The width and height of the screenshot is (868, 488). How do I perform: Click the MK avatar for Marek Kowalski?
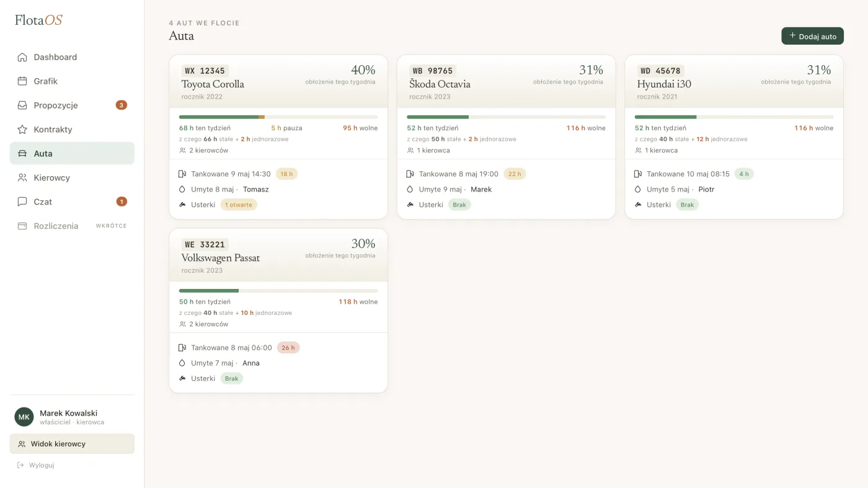coord(24,417)
